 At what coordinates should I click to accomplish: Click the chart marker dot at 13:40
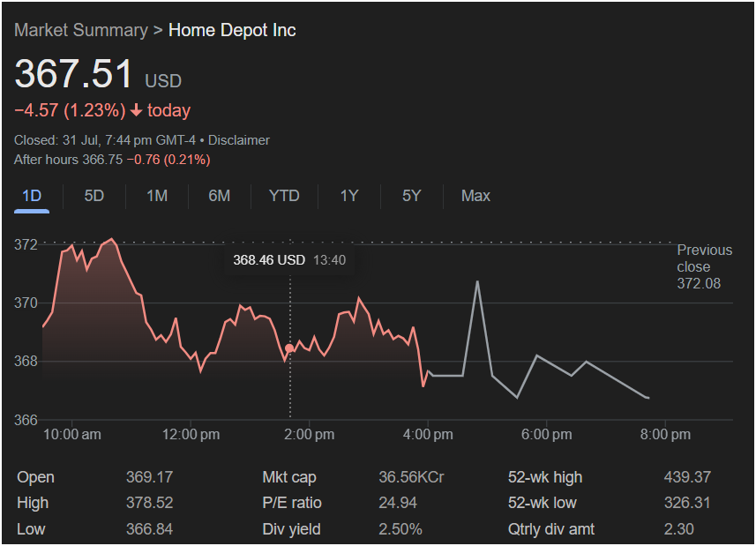[289, 348]
